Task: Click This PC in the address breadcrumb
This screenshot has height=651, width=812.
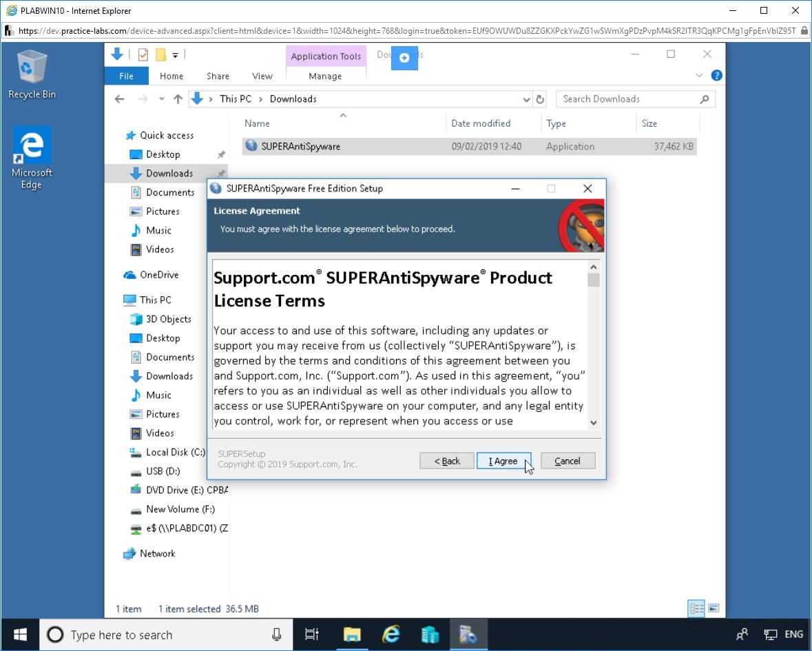Action: click(x=236, y=99)
